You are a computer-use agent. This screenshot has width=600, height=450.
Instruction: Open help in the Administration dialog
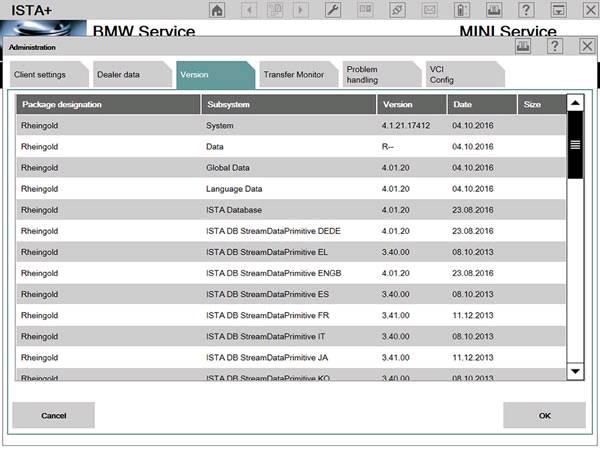point(555,46)
